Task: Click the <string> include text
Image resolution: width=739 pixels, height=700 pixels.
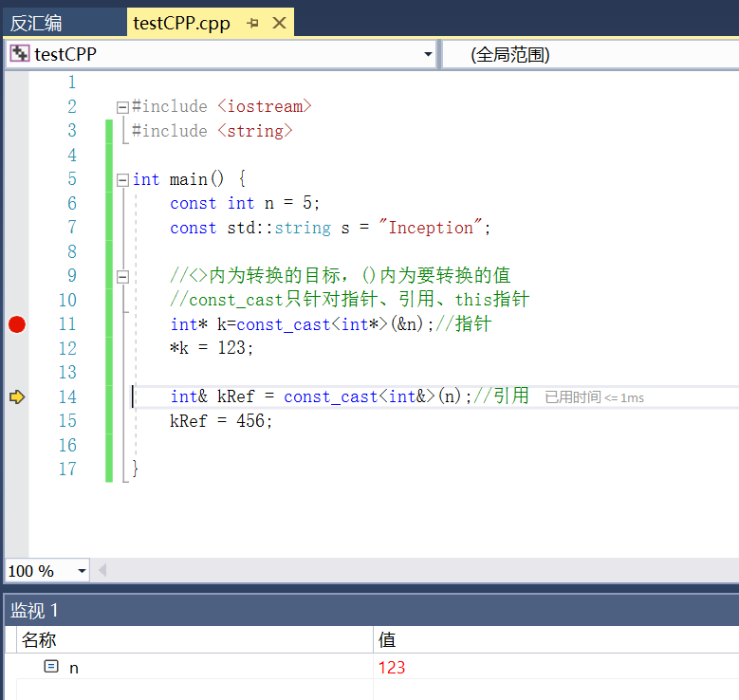Action: 255,131
